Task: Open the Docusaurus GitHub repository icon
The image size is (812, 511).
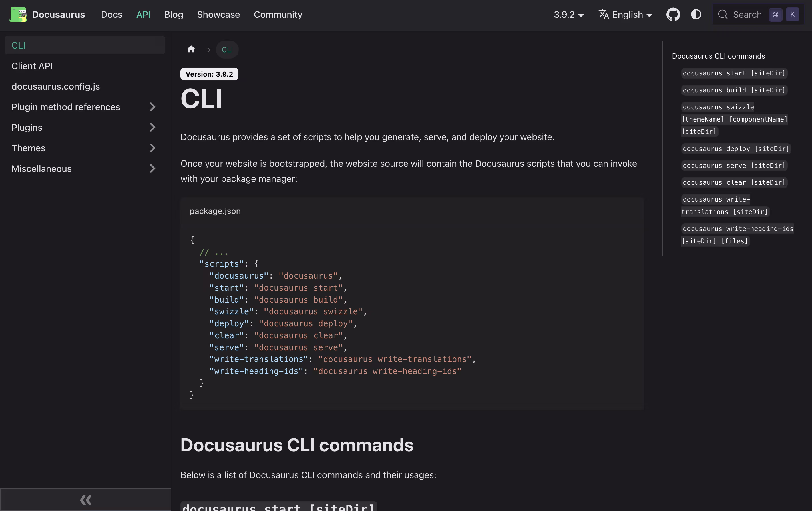Action: coord(673,15)
